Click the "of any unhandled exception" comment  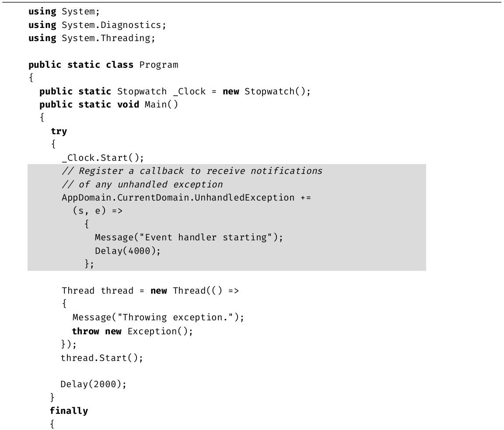tap(142, 184)
